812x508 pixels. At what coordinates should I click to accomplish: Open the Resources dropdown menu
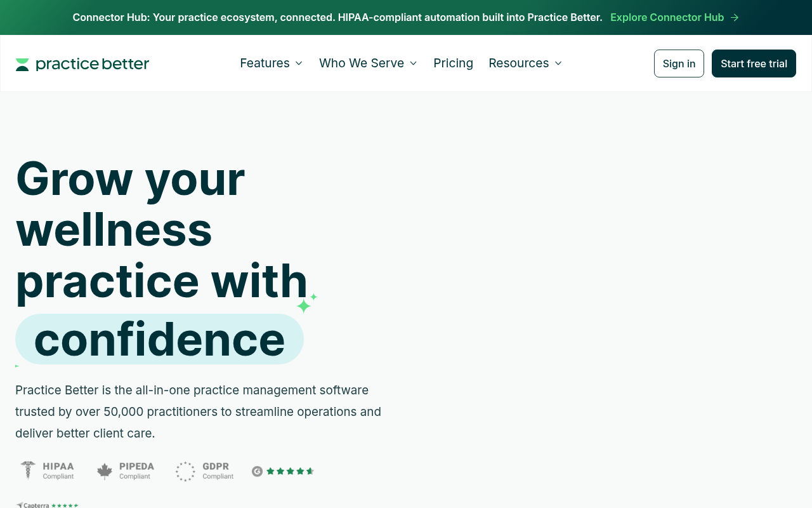(x=525, y=63)
